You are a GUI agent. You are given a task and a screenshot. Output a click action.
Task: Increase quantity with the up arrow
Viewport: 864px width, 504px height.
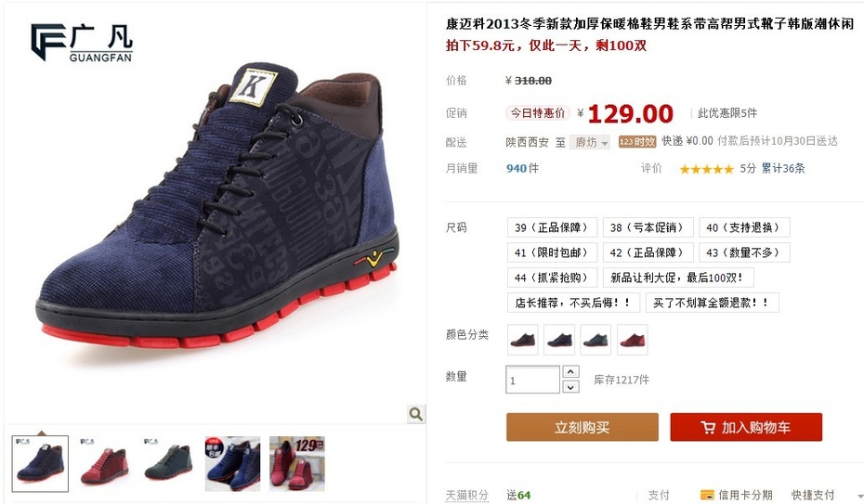[570, 372]
